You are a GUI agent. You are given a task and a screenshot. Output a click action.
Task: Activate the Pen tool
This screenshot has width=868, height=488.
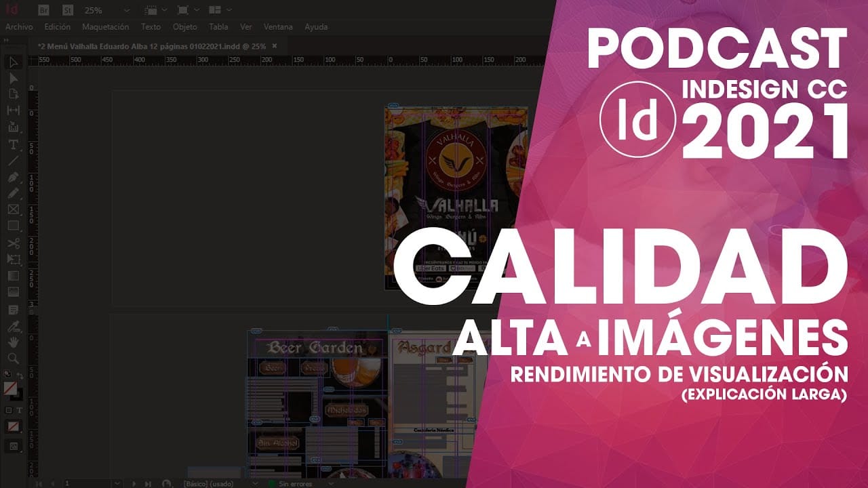click(13, 177)
